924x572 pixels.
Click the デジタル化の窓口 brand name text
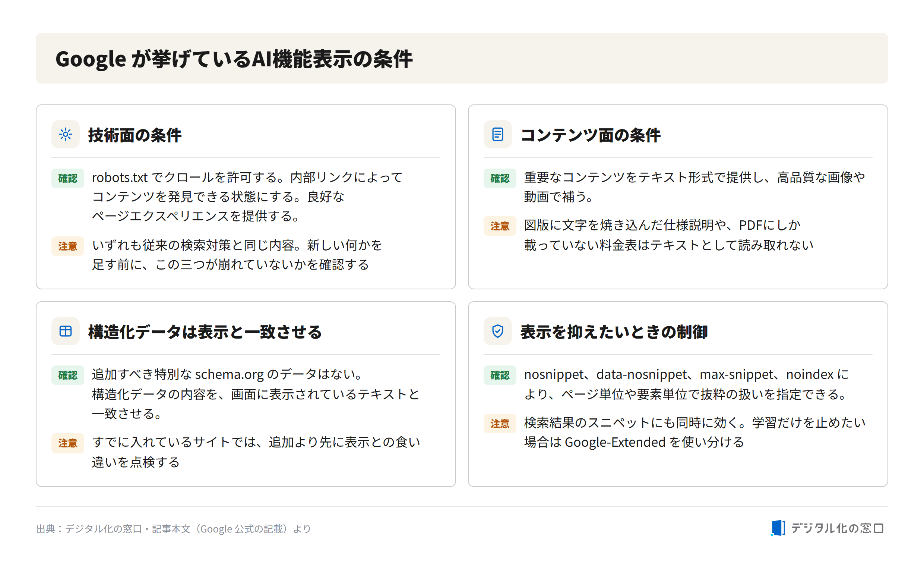pyautogui.click(x=837, y=528)
